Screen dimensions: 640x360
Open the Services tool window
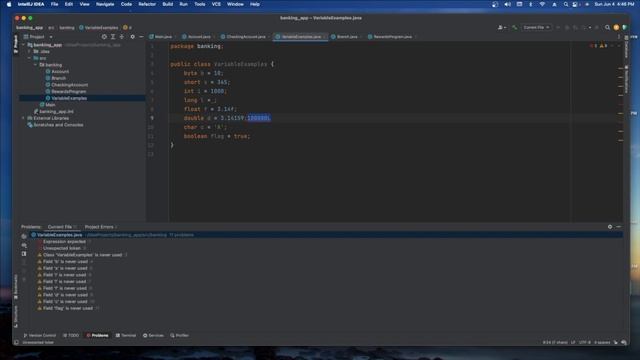point(153,335)
